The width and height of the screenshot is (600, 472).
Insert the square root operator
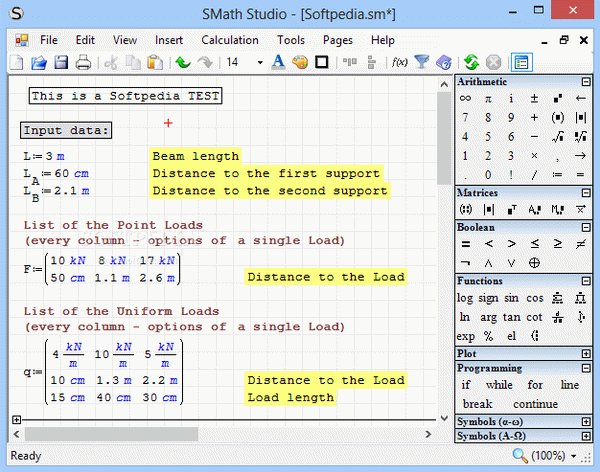[x=558, y=137]
